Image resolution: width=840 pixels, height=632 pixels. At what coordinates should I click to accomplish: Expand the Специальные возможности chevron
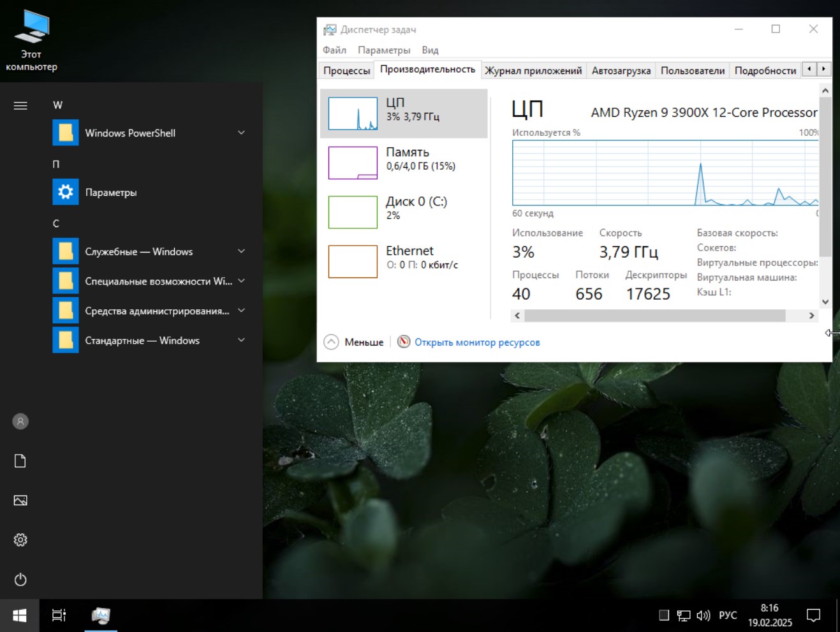(x=241, y=281)
